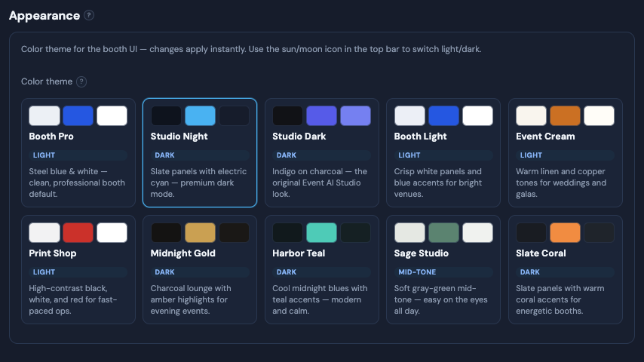Choose the Midnight Gold theme card
The image size is (644, 362).
point(200,269)
